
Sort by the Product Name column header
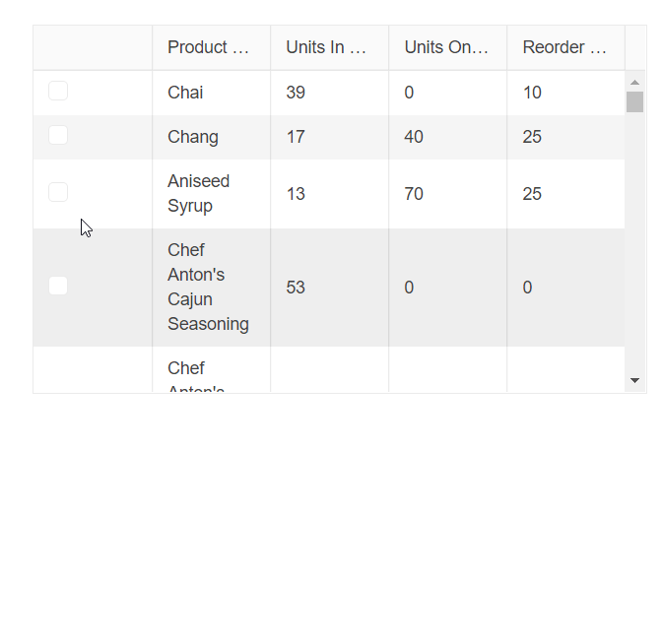(x=210, y=47)
